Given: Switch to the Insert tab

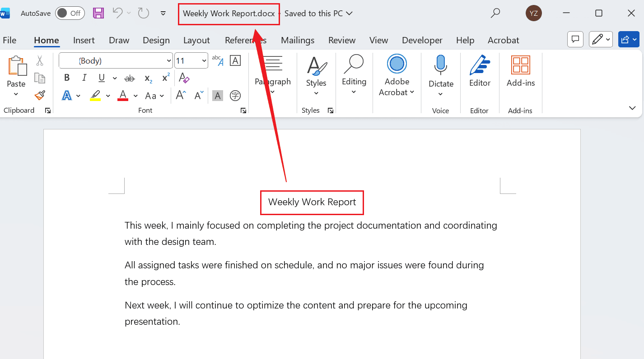Looking at the screenshot, I should 84,40.
